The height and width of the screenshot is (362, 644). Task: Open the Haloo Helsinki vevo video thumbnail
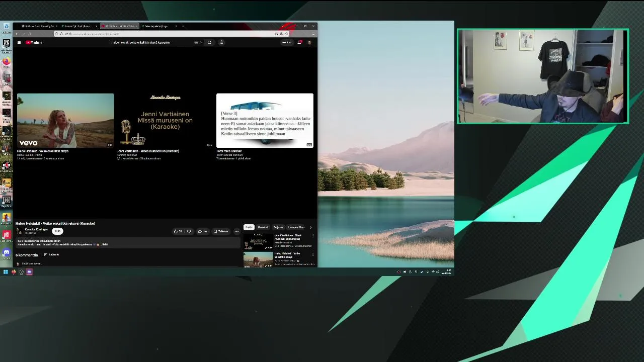(65, 121)
